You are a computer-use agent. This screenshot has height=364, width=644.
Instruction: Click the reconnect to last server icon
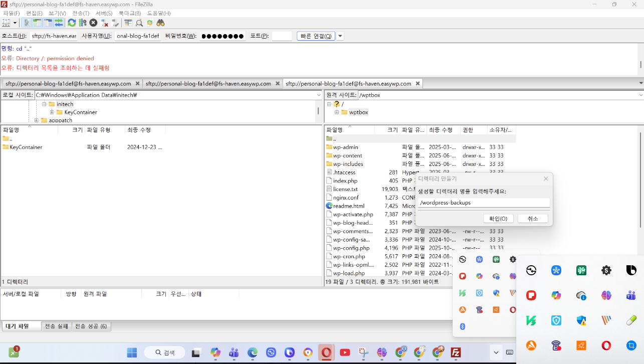tap(115, 23)
